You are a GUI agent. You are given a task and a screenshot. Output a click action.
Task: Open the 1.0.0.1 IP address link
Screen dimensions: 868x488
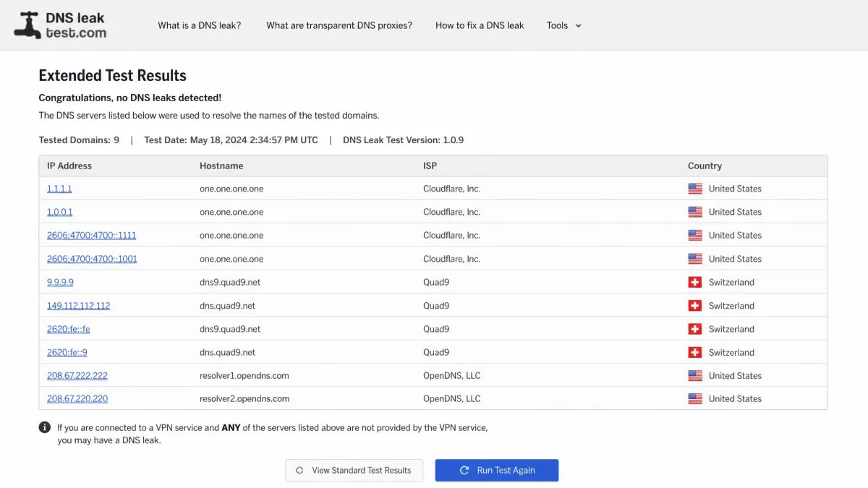click(60, 212)
